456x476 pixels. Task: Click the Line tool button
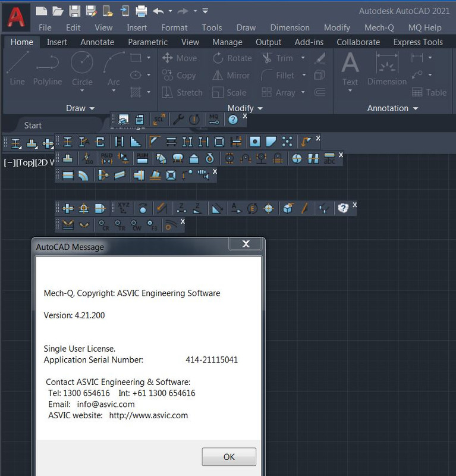point(17,69)
